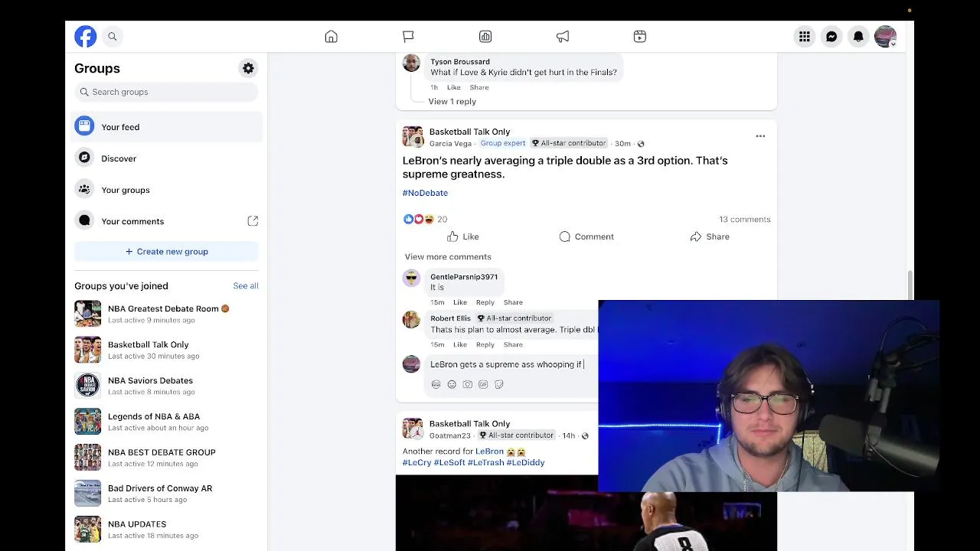Click Goatman23 author name
This screenshot has width=980, height=551.
tap(450, 435)
